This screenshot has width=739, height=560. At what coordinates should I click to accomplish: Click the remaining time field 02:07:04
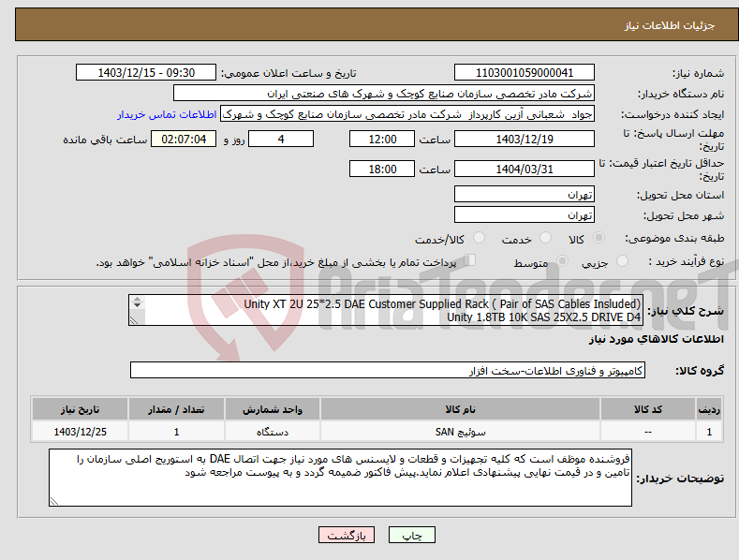tap(184, 139)
